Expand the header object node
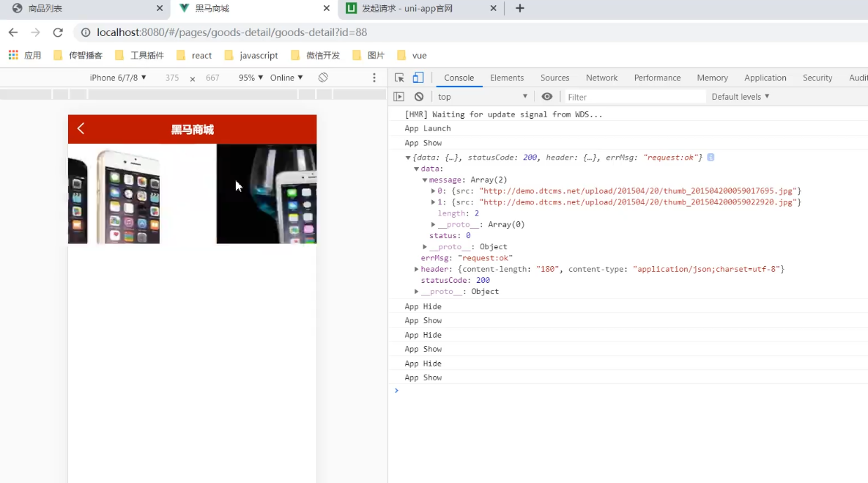 tap(416, 269)
